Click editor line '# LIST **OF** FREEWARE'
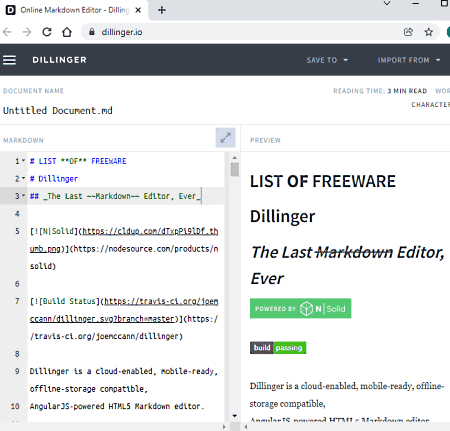Image resolution: width=450 pixels, height=431 pixels. click(78, 161)
